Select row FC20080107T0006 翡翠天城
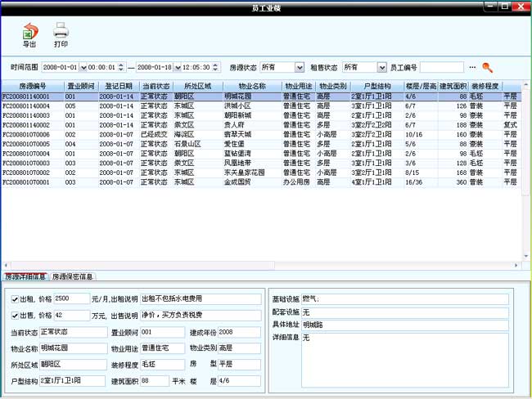This screenshot has width=532, height=399. point(246,135)
